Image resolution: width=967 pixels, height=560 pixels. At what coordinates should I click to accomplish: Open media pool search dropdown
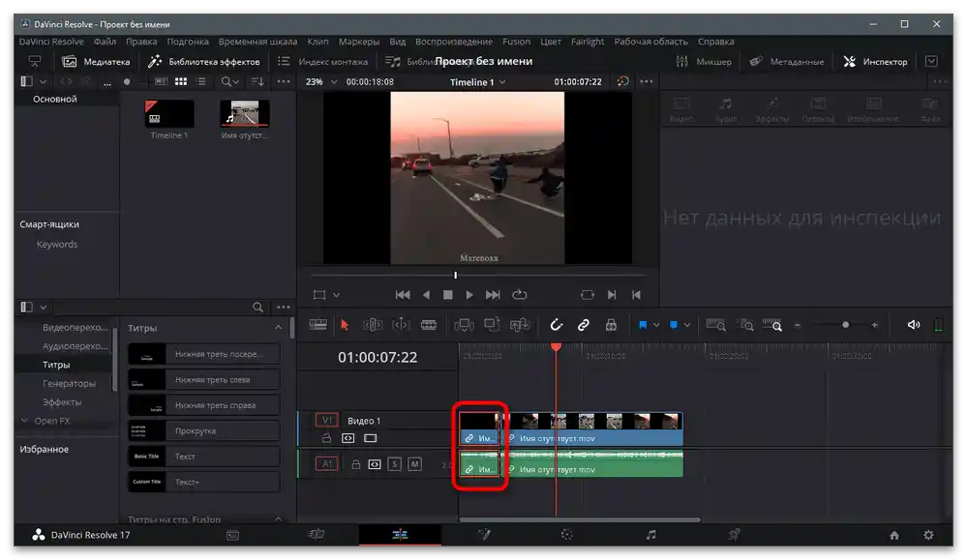(230, 81)
